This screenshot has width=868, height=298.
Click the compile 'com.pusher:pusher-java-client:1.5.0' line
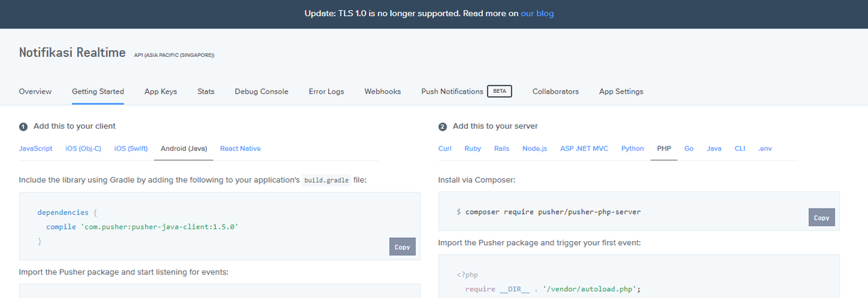(142, 227)
